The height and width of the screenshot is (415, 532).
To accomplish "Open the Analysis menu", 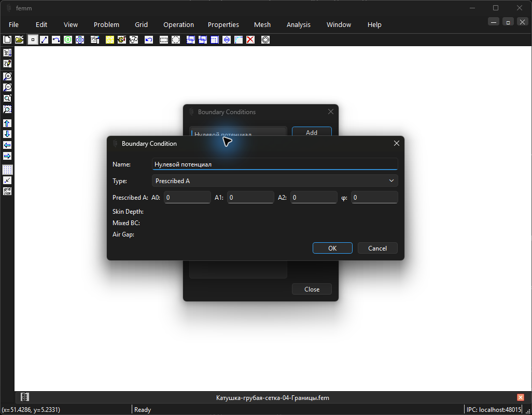I will 298,24.
